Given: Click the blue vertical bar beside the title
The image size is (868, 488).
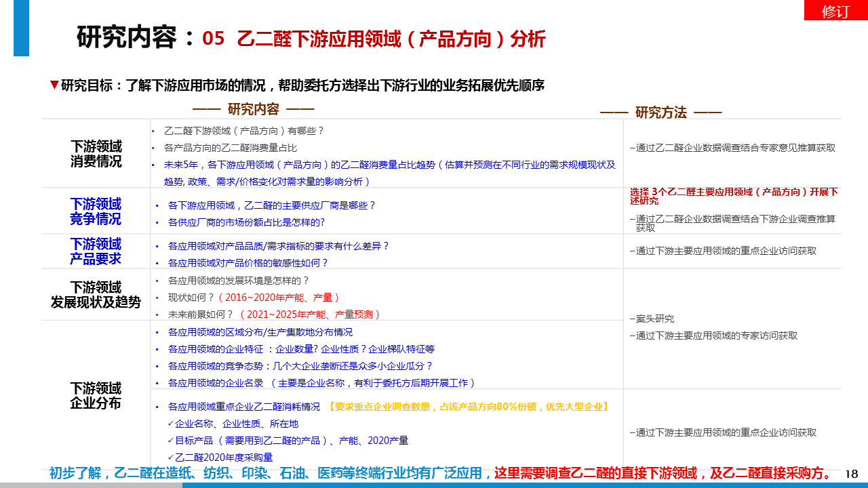Looking at the screenshot, I should coord(21,28).
